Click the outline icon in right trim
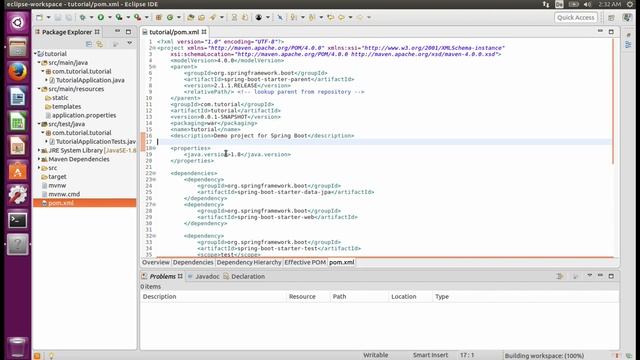This screenshot has height=360, width=640. 628,45
